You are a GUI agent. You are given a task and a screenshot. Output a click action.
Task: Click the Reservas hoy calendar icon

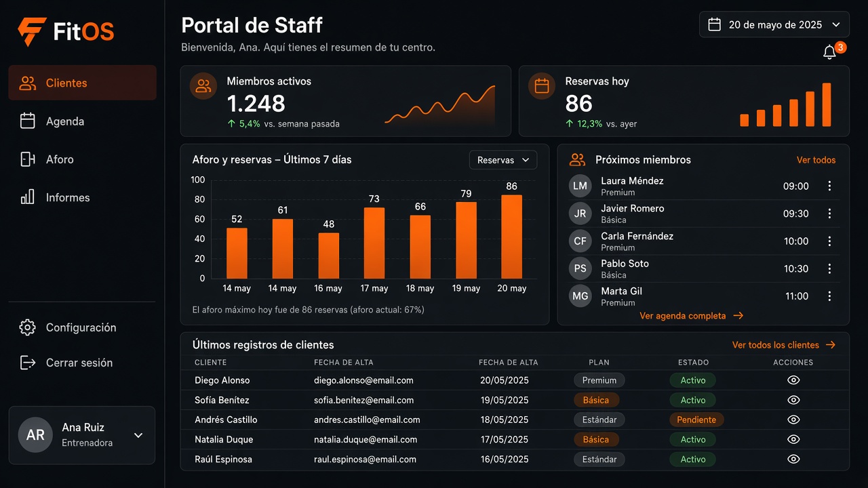(542, 86)
